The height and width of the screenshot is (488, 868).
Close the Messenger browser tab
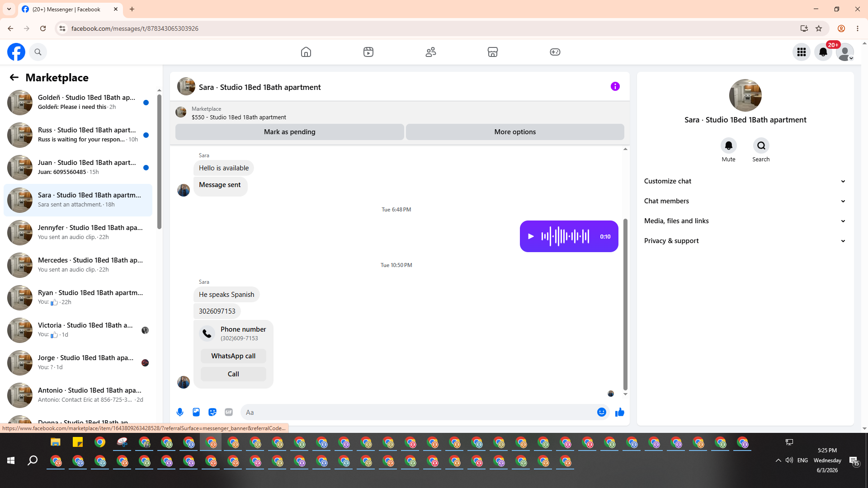[x=116, y=9]
